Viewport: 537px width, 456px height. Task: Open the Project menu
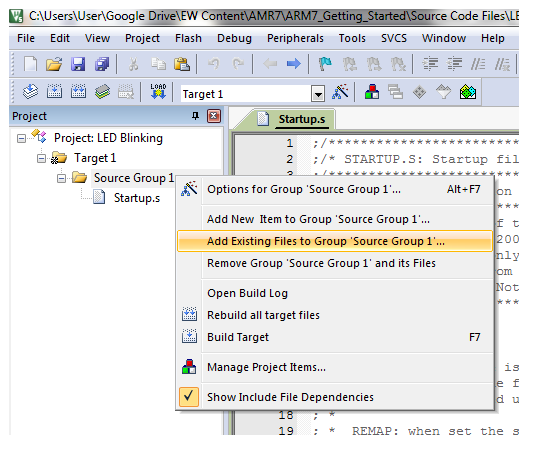click(x=142, y=38)
